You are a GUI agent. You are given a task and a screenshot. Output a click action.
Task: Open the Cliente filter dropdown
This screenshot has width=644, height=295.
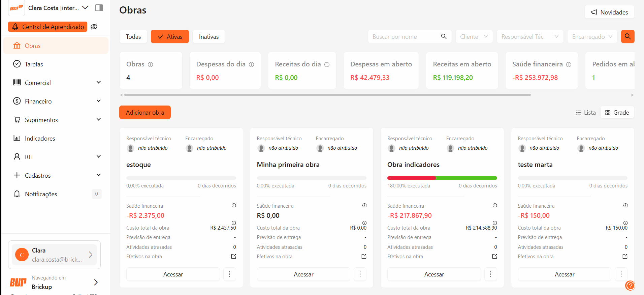[x=474, y=36]
